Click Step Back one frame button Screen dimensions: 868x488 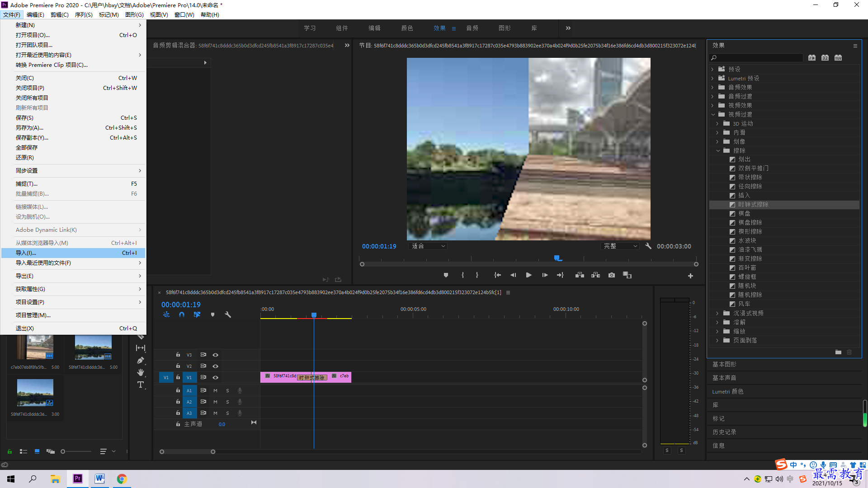513,275
